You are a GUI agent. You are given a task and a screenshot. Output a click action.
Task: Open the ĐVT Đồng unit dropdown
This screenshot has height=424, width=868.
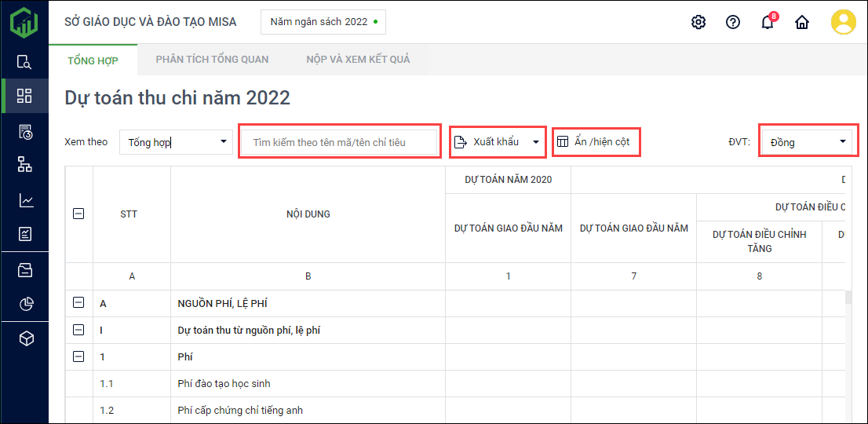tap(806, 142)
